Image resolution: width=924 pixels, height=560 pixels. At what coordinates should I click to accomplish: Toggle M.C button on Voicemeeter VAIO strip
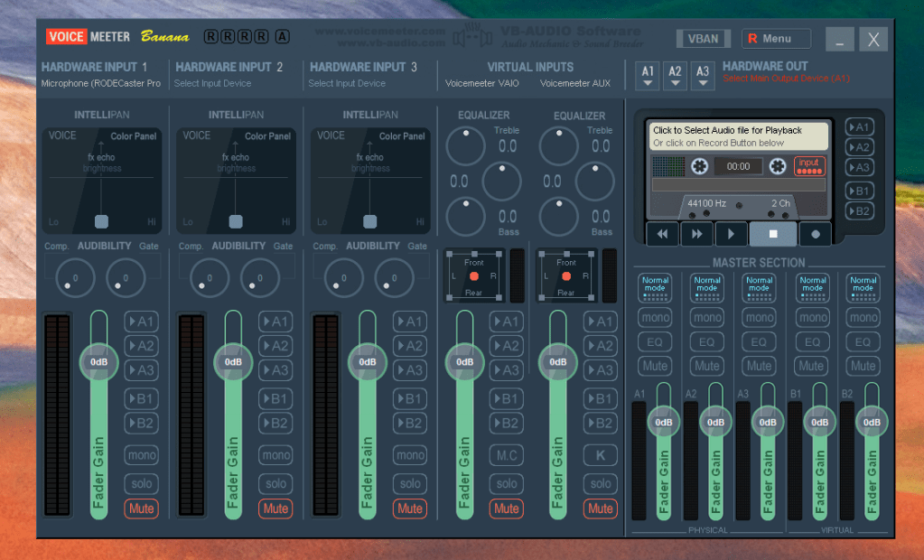pos(506,454)
